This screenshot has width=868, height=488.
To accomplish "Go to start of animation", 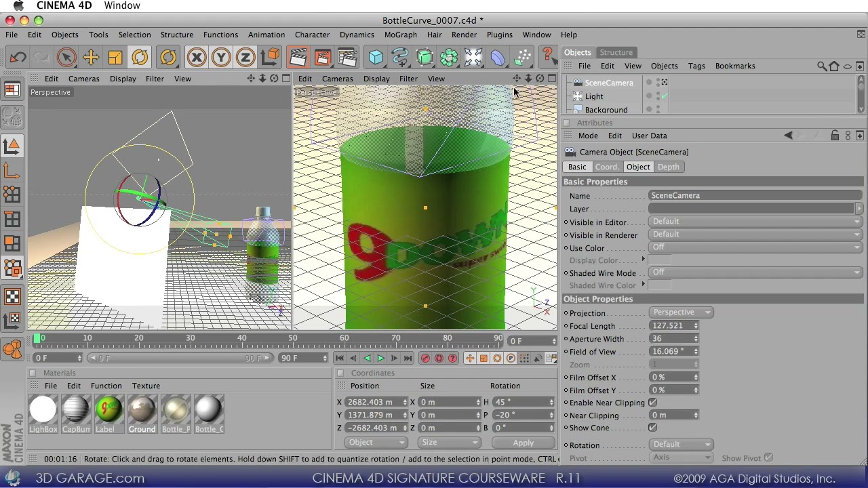I will (340, 358).
